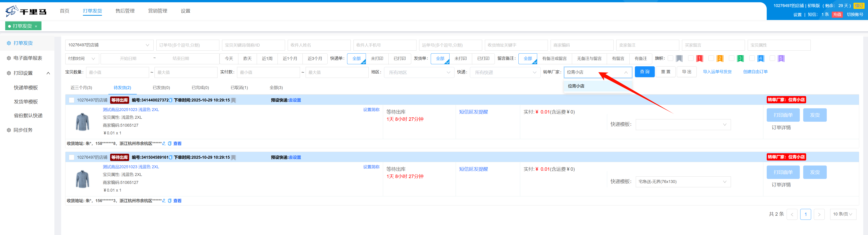Click gray flag icon on second order header

234,157
